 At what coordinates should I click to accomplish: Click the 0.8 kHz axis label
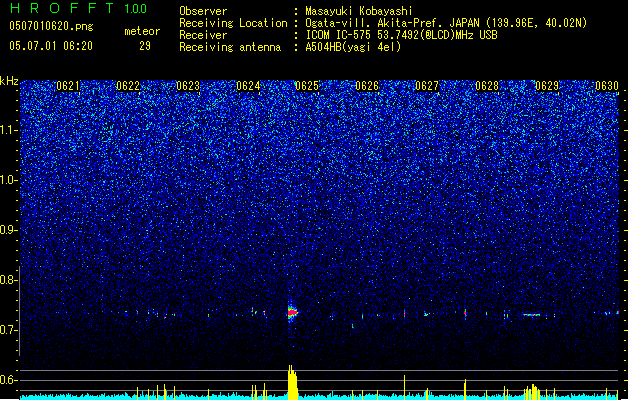click(9, 280)
